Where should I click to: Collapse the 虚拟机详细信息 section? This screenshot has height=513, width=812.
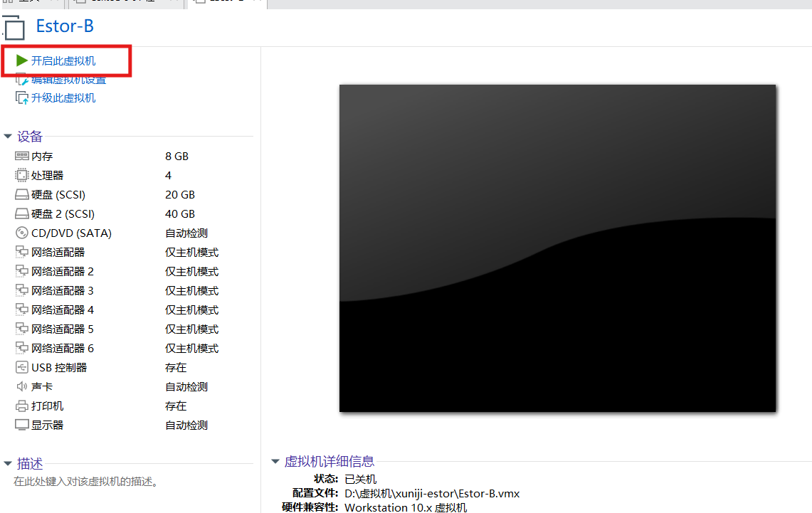275,461
